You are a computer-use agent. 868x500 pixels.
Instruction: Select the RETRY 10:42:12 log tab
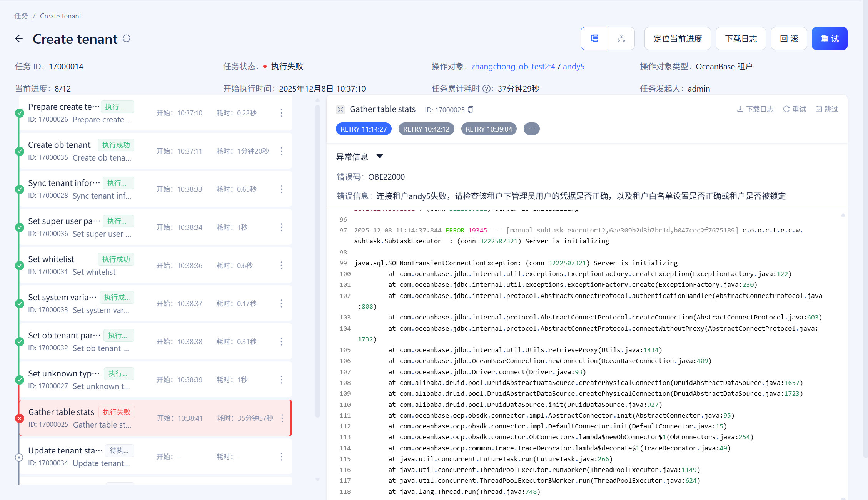pos(426,129)
